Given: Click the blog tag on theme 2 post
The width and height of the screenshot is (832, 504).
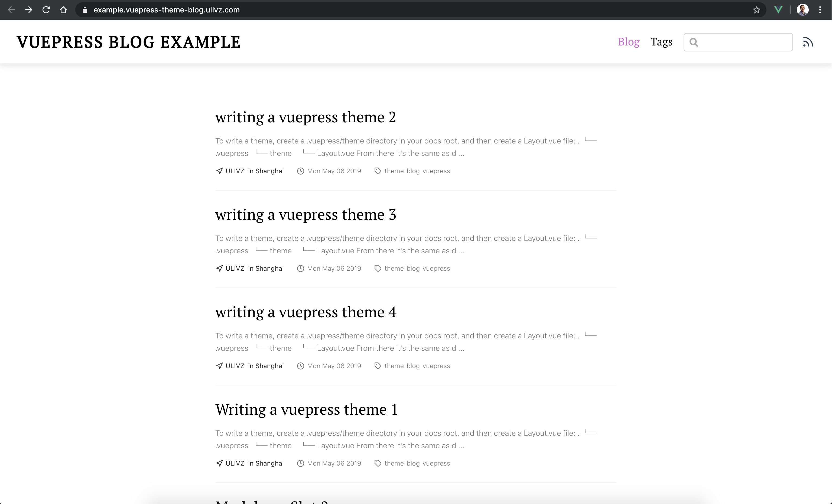Looking at the screenshot, I should (412, 171).
